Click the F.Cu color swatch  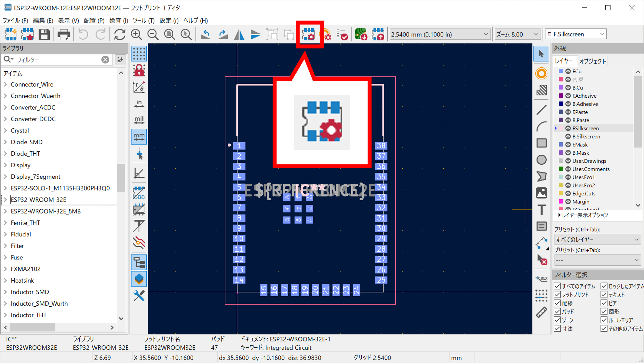coord(561,71)
